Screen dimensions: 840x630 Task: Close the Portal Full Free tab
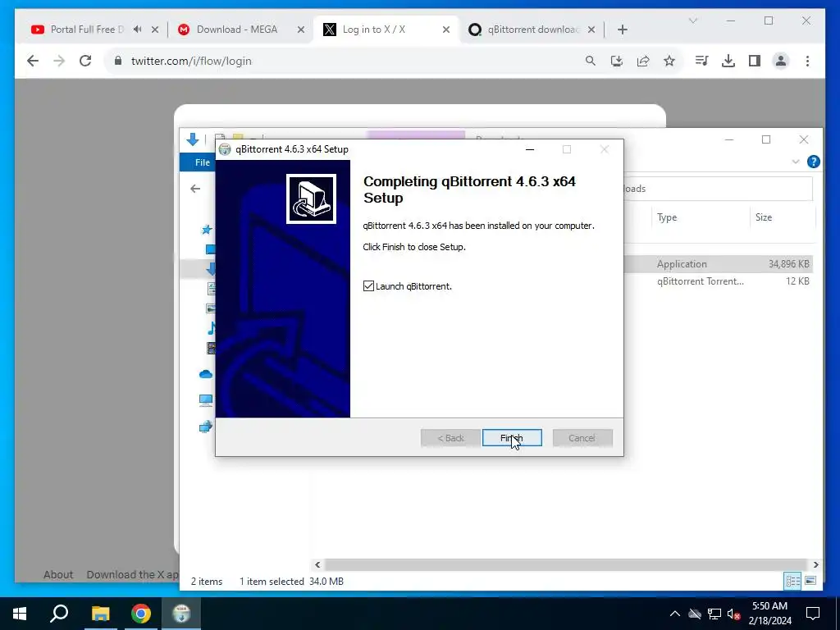[155, 30]
